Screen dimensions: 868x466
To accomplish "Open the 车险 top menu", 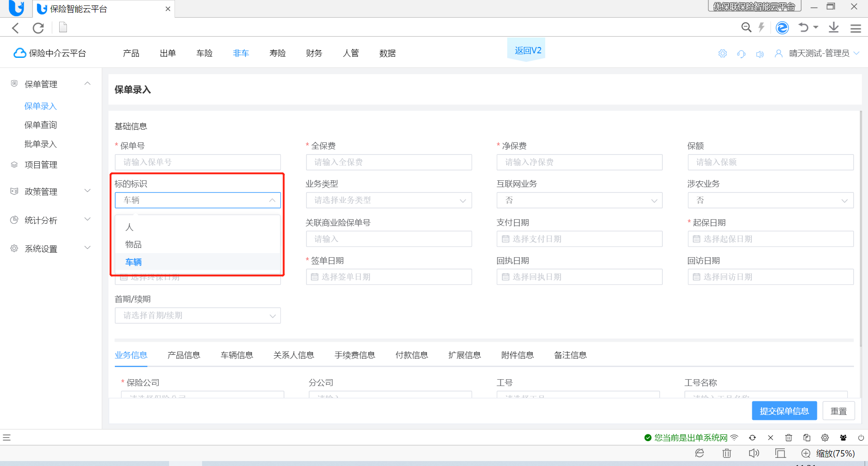I will pyautogui.click(x=204, y=53).
